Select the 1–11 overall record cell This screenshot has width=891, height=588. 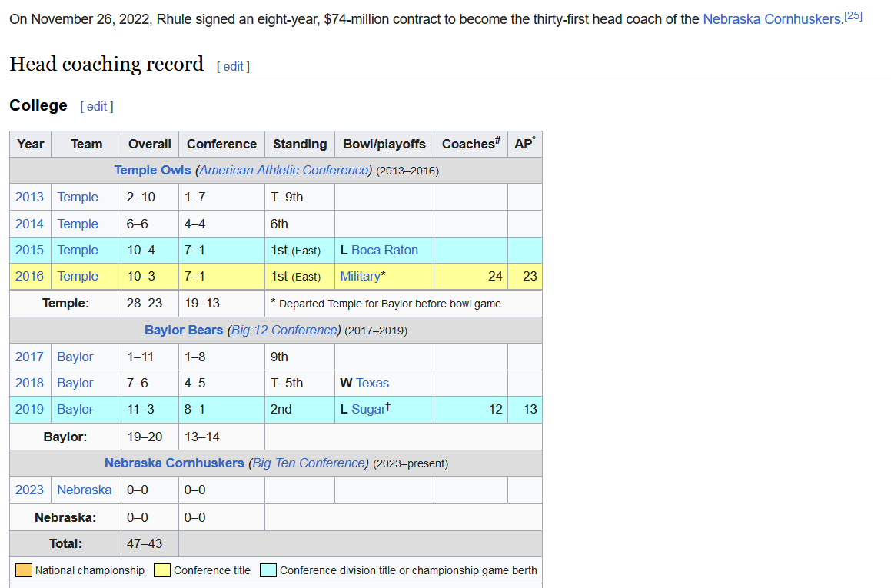point(149,357)
